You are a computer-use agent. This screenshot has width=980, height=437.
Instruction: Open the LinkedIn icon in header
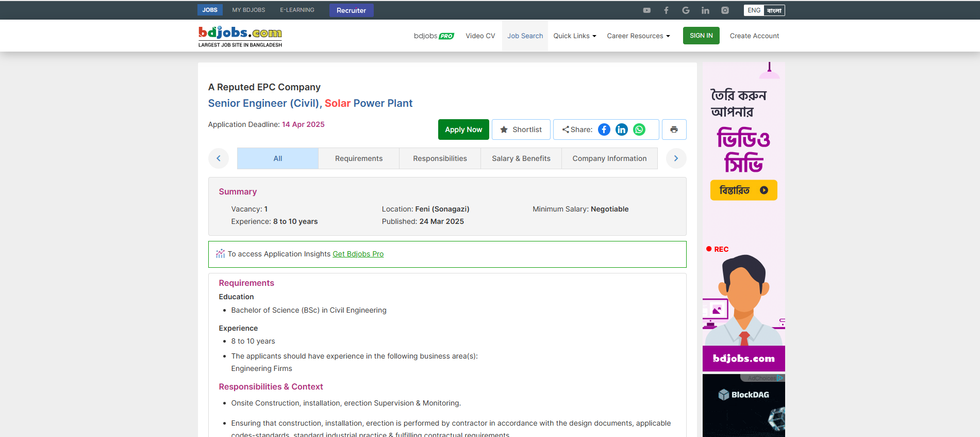[705, 10]
